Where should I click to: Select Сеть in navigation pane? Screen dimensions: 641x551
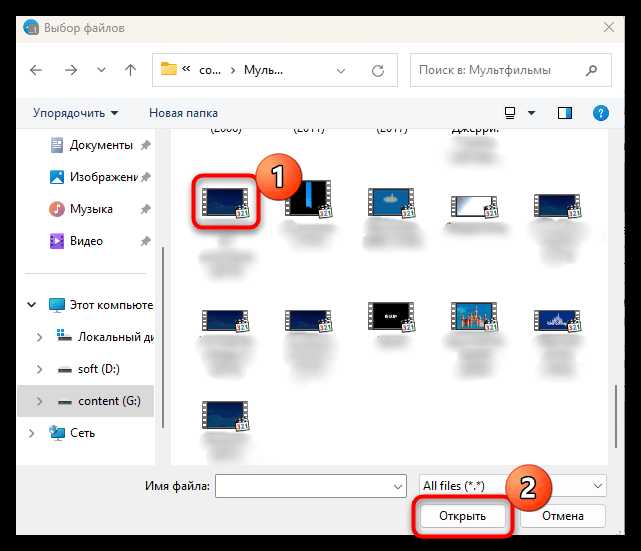click(x=72, y=433)
